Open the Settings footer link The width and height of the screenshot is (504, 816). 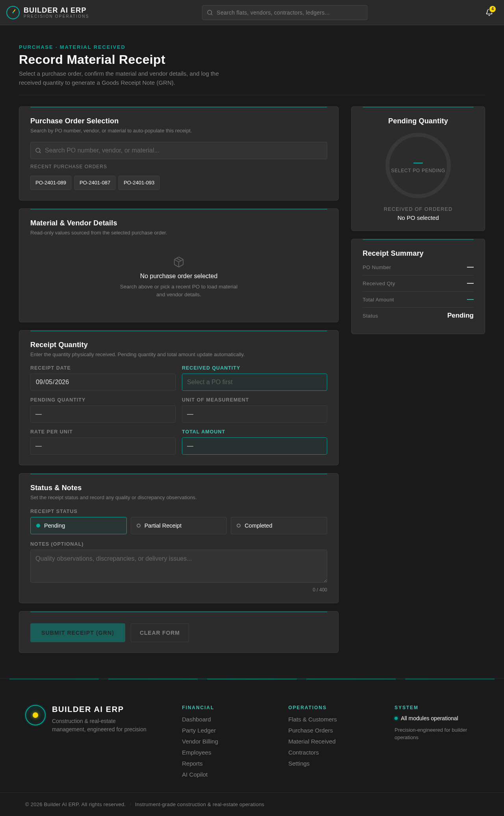[x=299, y=764]
